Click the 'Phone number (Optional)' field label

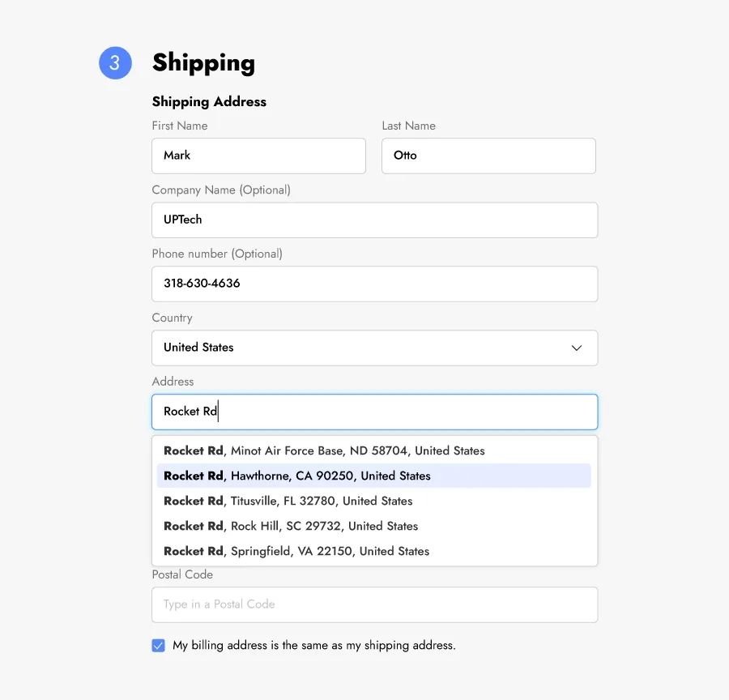tap(217, 254)
